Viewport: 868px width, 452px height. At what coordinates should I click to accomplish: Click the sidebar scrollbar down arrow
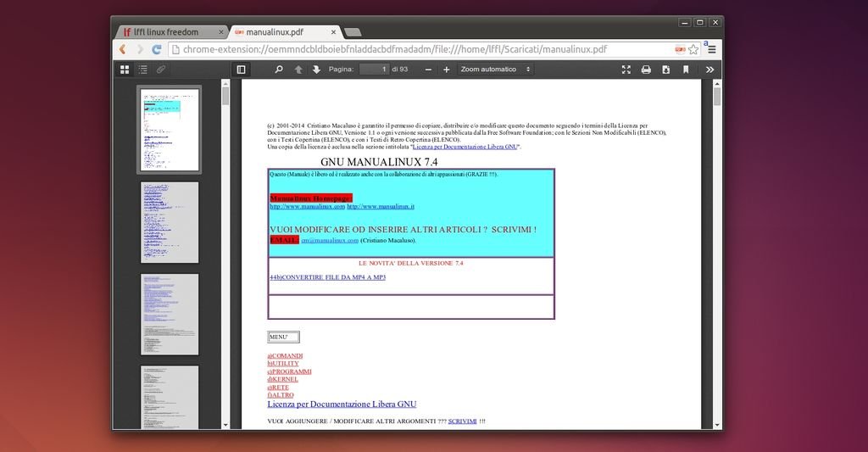225,425
